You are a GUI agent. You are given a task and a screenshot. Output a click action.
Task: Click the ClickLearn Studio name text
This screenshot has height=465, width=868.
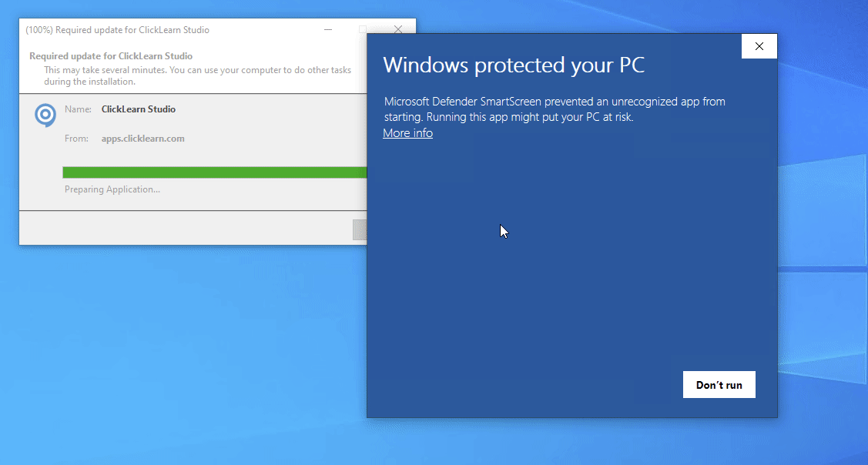coord(139,109)
